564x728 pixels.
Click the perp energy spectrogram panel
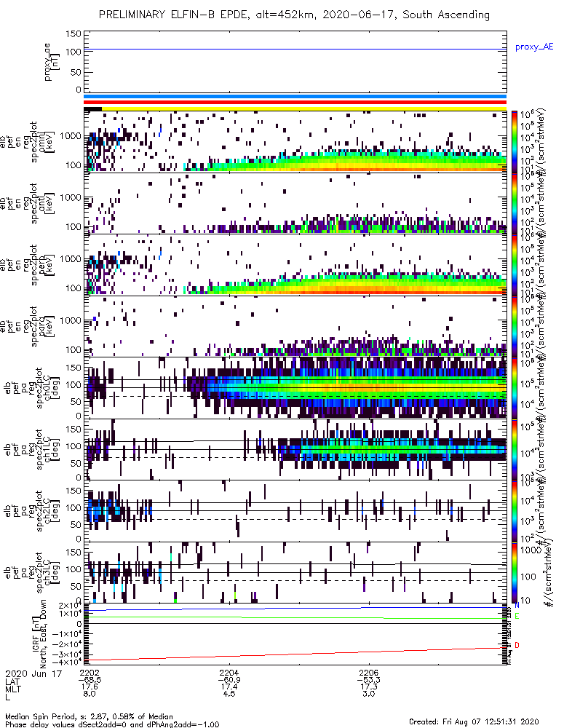(x=295, y=265)
